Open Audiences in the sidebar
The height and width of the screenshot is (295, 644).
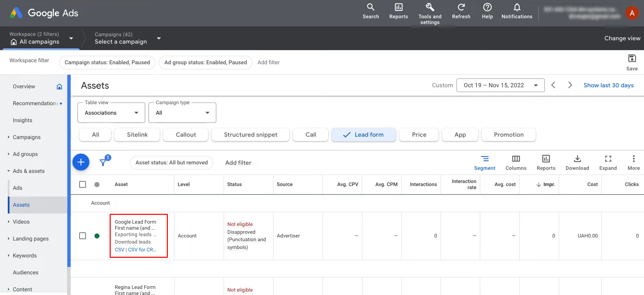(x=26, y=272)
